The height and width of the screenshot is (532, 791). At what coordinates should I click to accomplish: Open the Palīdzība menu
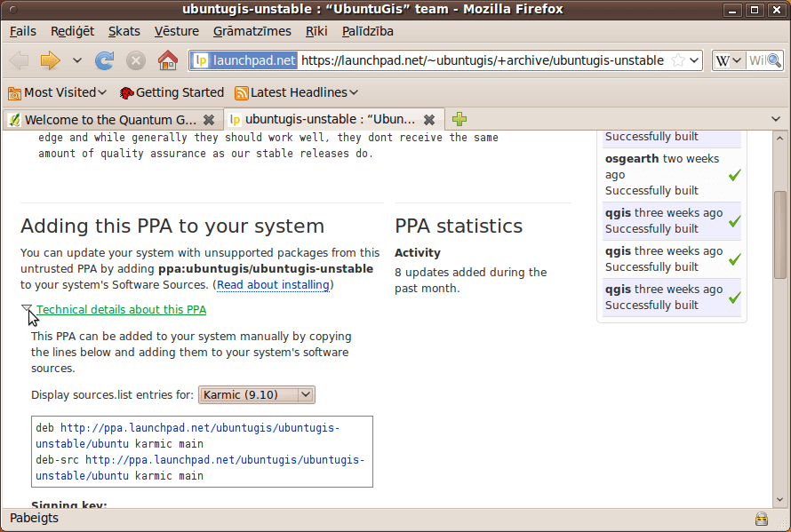pyautogui.click(x=367, y=31)
